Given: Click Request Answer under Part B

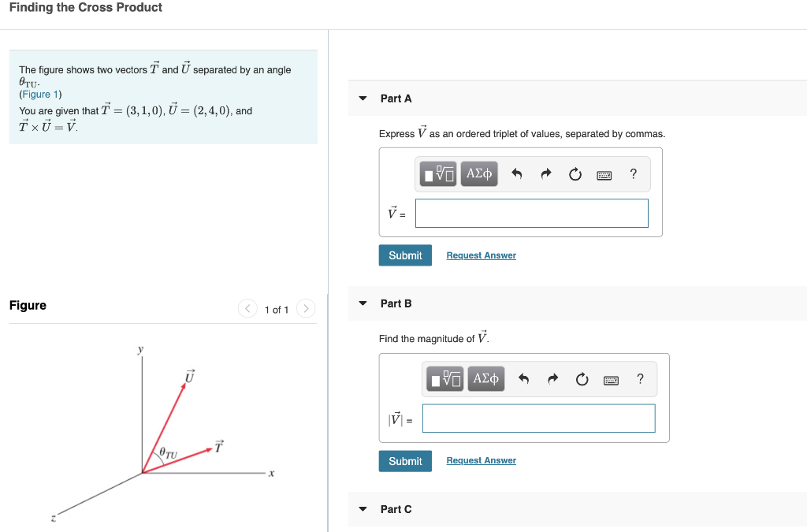Looking at the screenshot, I should 481,459.
